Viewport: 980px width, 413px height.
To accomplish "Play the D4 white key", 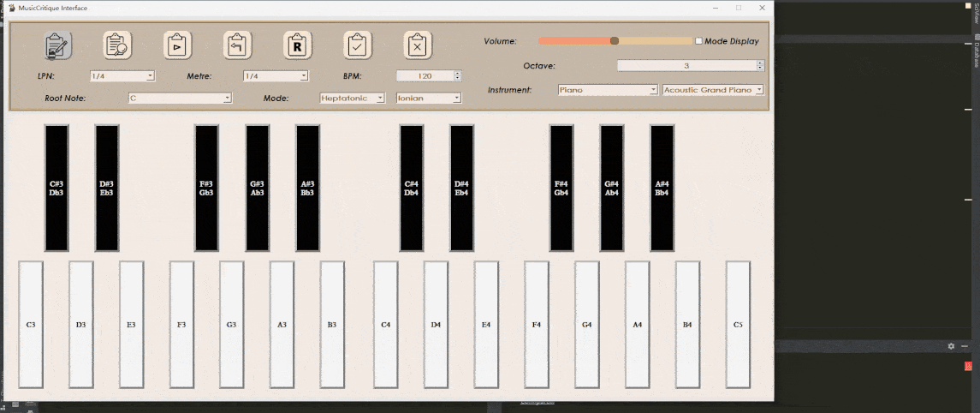I will coord(437,325).
